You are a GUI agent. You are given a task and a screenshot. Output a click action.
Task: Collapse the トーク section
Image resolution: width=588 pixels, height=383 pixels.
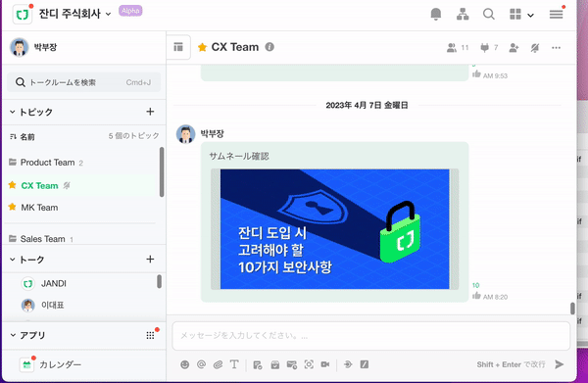click(x=13, y=260)
